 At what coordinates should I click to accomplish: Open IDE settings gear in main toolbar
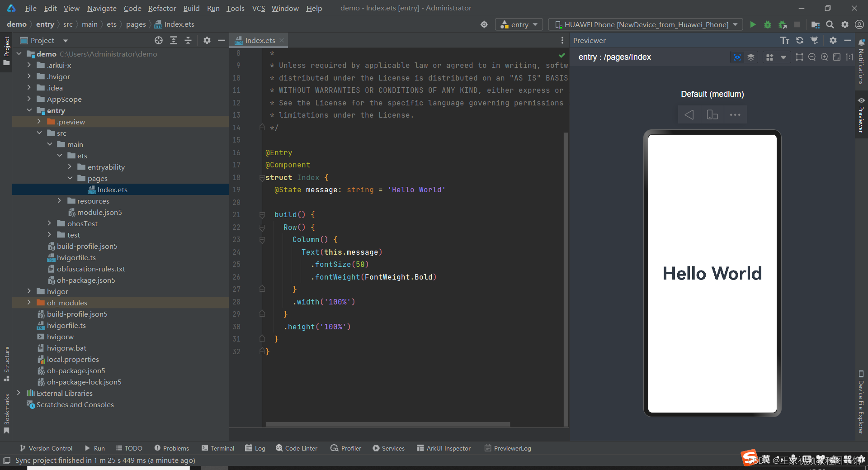[844, 24]
